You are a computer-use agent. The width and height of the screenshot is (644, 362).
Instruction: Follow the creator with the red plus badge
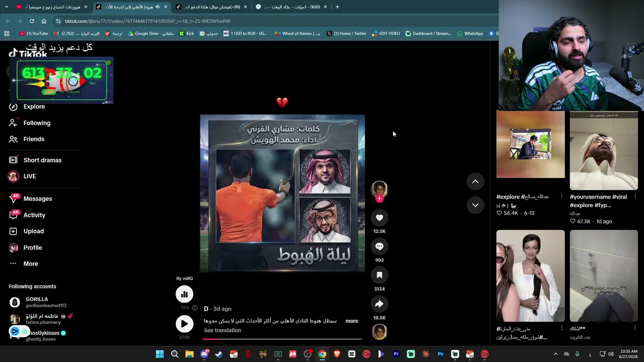379,199
